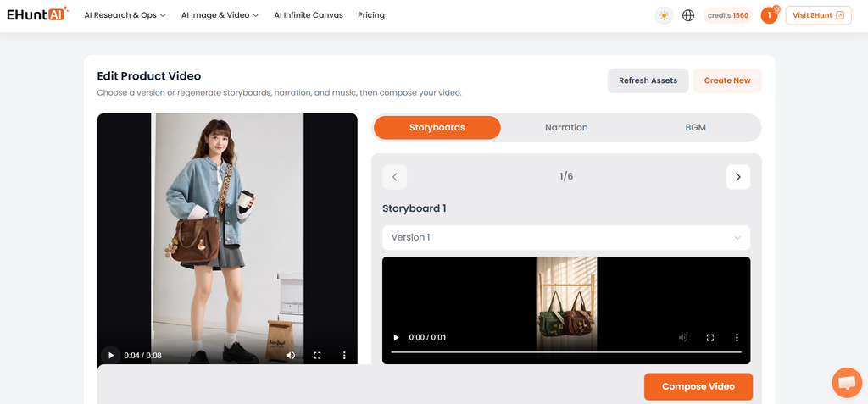This screenshot has width=868, height=404.
Task: Click the storyboard clip bags thumbnail
Action: (566, 303)
